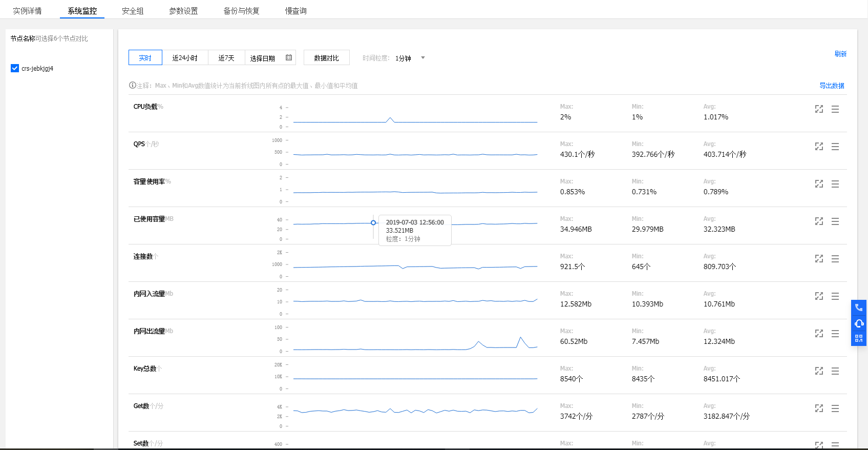The height and width of the screenshot is (450, 868).
Task: Switch to the 安全组 tab
Action: pos(133,11)
